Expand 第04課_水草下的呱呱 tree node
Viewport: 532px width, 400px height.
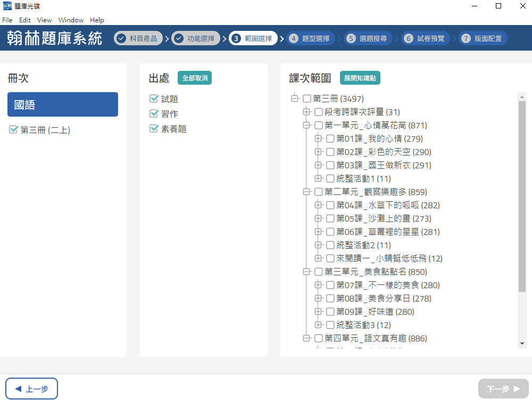(318, 205)
